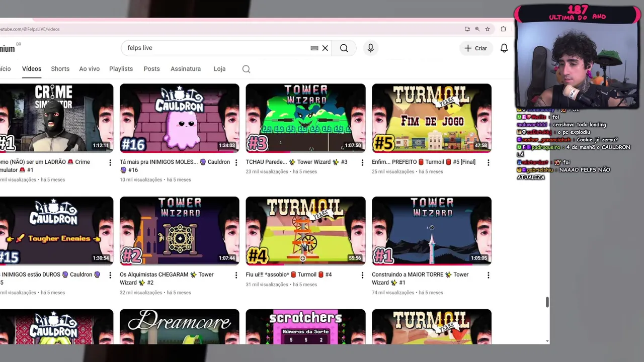Image resolution: width=644 pixels, height=362 pixels.
Task: Open Turmoil #4 thumbnail
Action: click(x=305, y=231)
